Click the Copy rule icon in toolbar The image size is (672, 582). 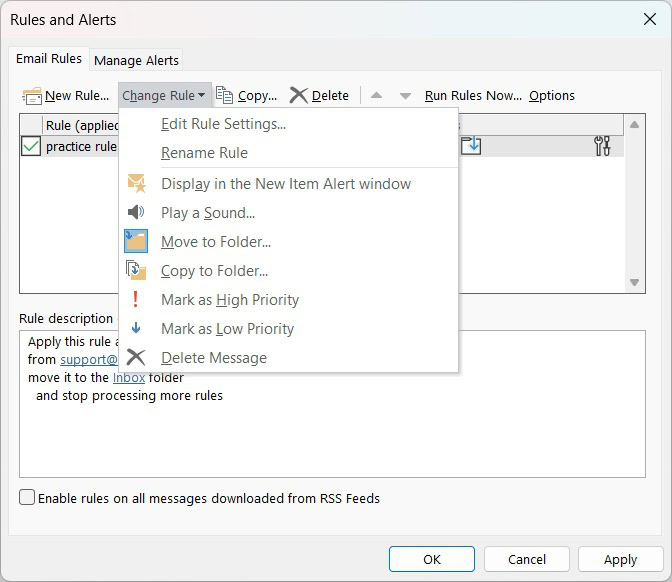pos(225,96)
